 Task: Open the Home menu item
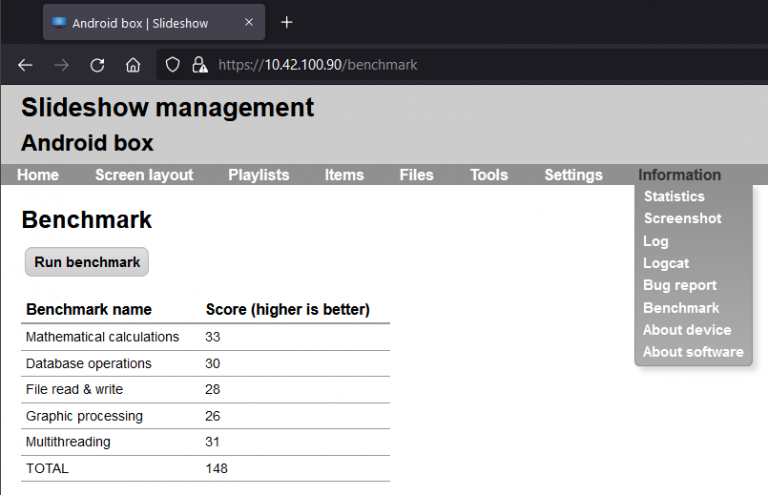tap(38, 175)
